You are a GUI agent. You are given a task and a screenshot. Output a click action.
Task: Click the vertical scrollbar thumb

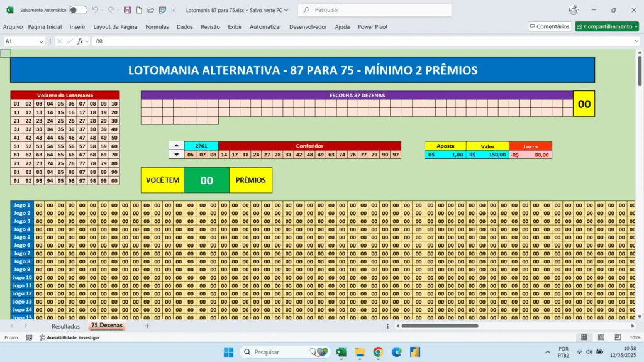pos(640,71)
